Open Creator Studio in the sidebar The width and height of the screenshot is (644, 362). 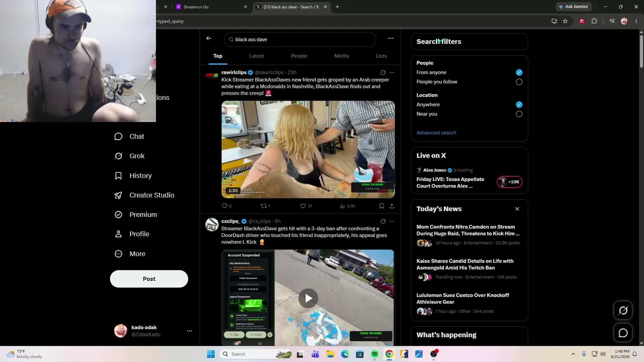point(144,195)
